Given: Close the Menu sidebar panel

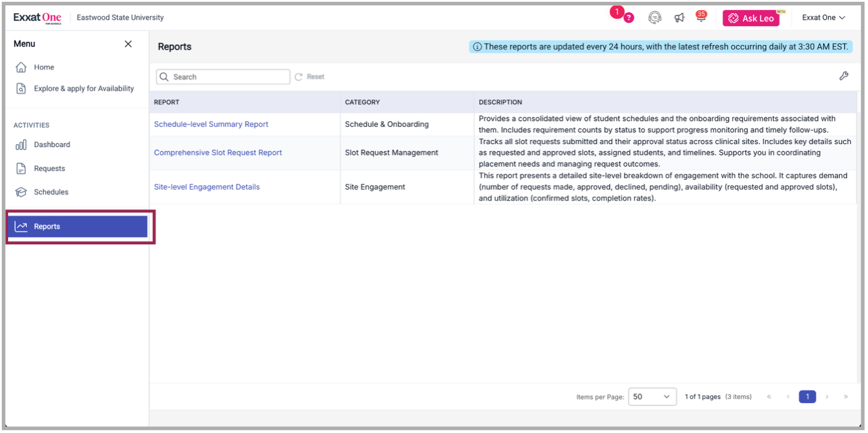Looking at the screenshot, I should point(128,44).
